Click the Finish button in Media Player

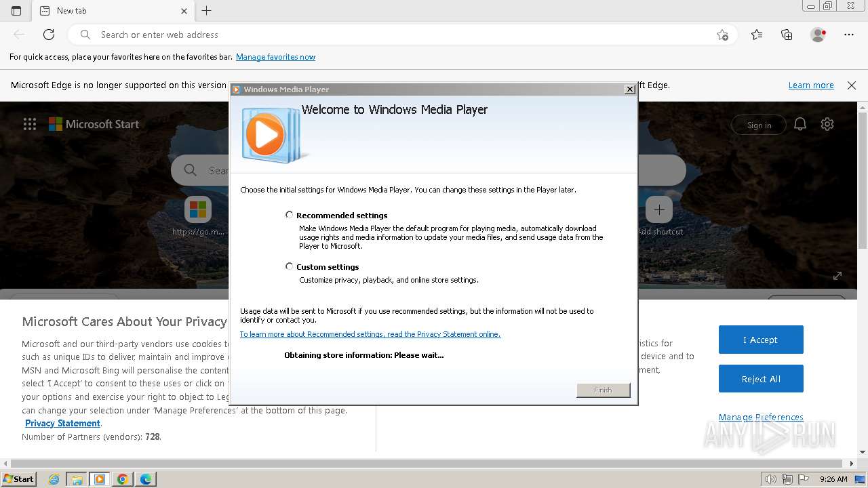coord(603,390)
